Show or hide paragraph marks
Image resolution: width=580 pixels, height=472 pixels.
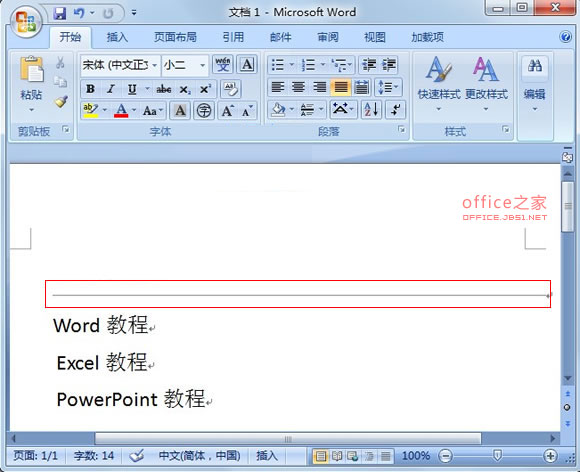(x=395, y=109)
